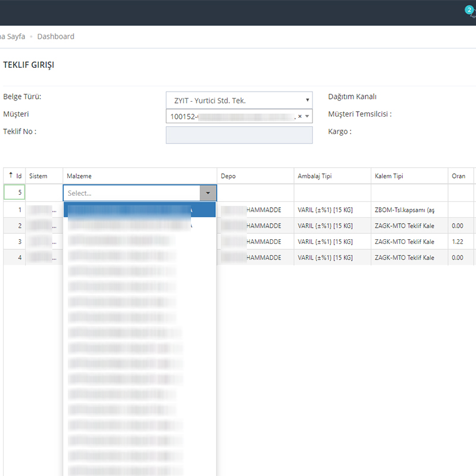
Task: Click the Malzeme Select input field
Action: pyautogui.click(x=131, y=193)
